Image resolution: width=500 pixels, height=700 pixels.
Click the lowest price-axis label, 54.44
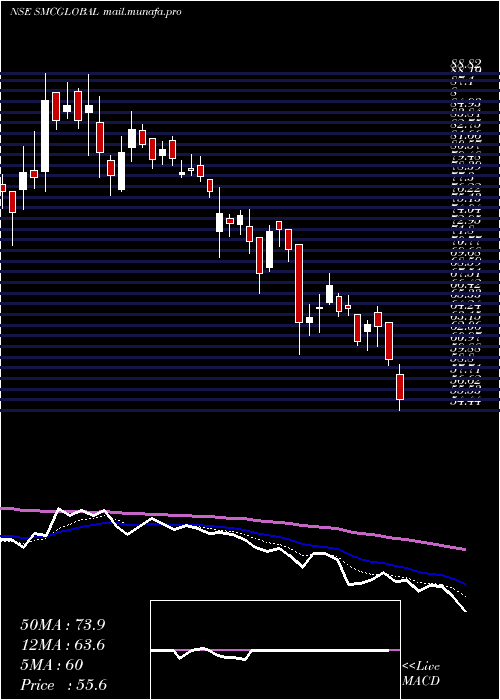click(466, 402)
